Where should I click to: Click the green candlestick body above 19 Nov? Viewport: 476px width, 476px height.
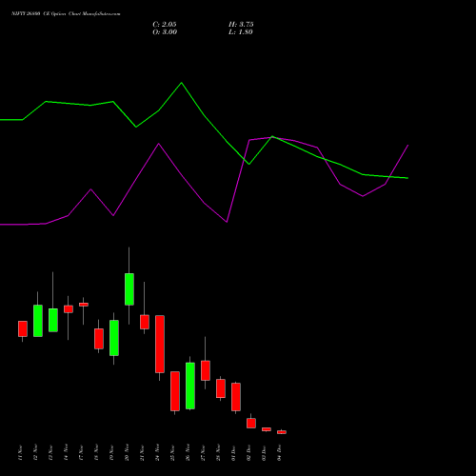[x=114, y=338]
